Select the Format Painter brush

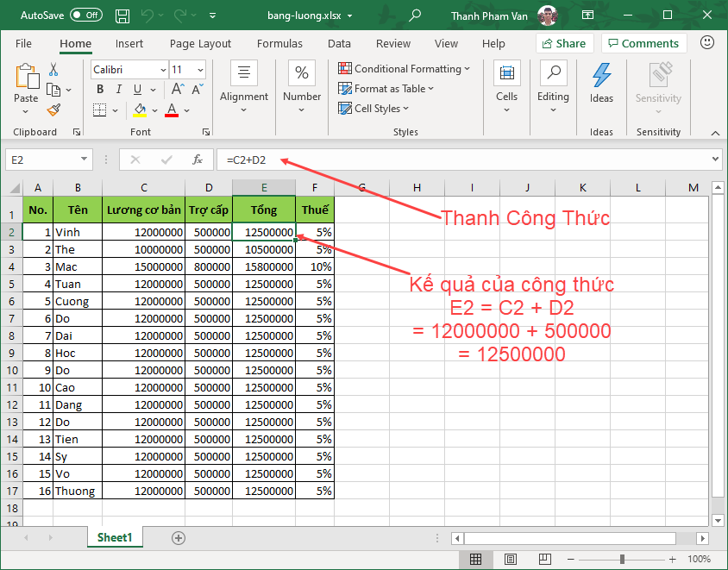(53, 110)
